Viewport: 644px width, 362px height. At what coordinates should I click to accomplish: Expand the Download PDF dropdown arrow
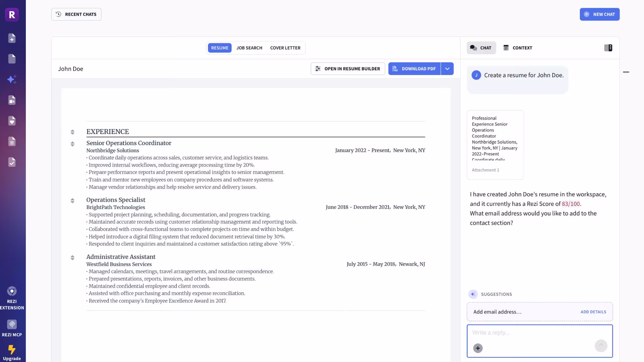tap(447, 69)
